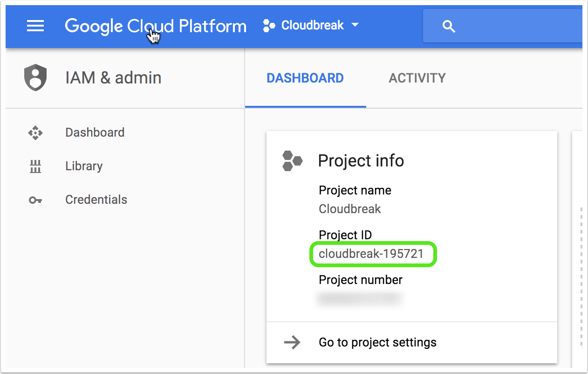Screen dimensions: 588x374
Task: Select the DASHBOARD tab
Action: click(305, 78)
